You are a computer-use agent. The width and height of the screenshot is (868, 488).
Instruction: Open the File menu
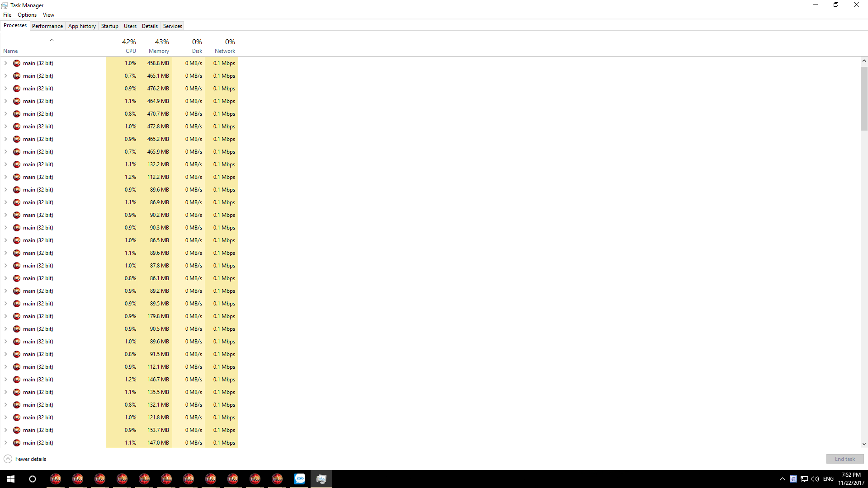[7, 15]
